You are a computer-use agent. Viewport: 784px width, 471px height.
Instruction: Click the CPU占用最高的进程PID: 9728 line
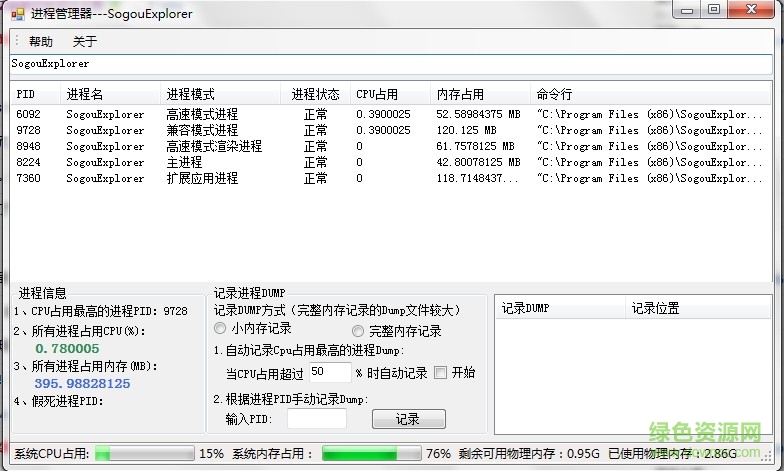[100, 311]
